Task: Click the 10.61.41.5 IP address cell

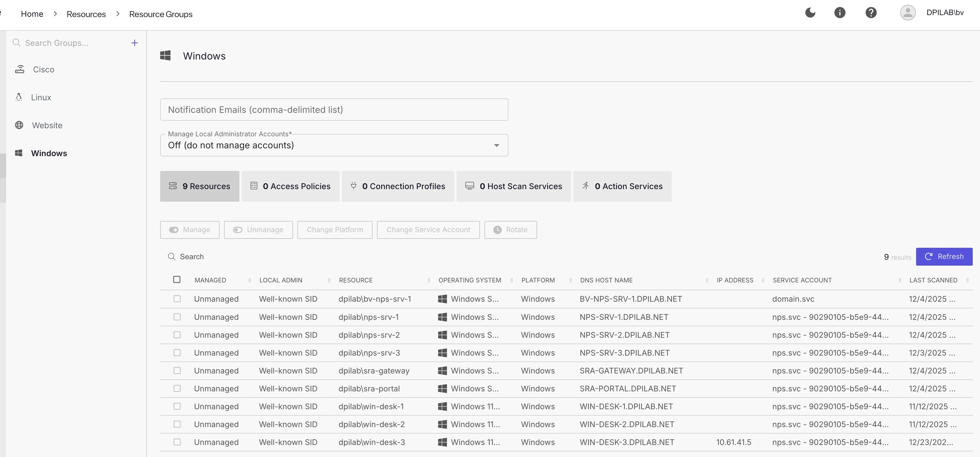Action: tap(734, 442)
